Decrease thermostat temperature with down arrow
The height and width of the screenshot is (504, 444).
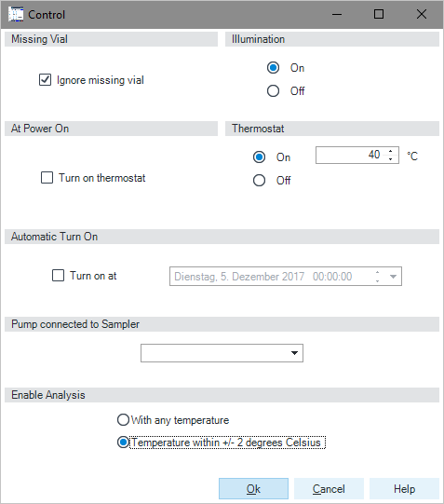tap(390, 159)
